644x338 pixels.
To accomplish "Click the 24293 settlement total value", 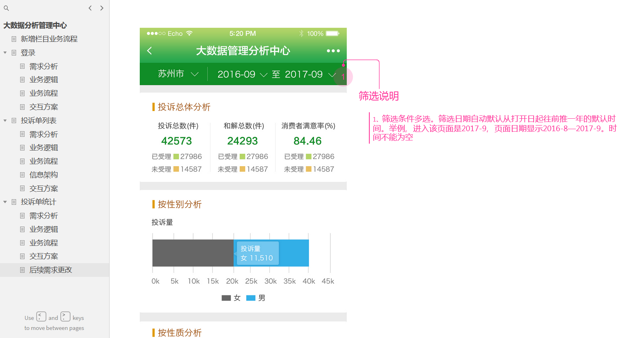I will [242, 141].
